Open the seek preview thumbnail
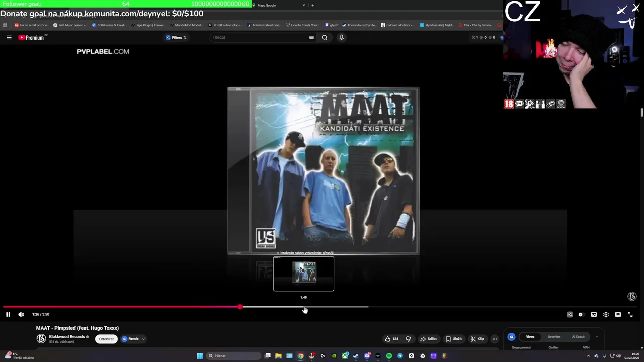This screenshot has width=644, height=362. click(303, 274)
